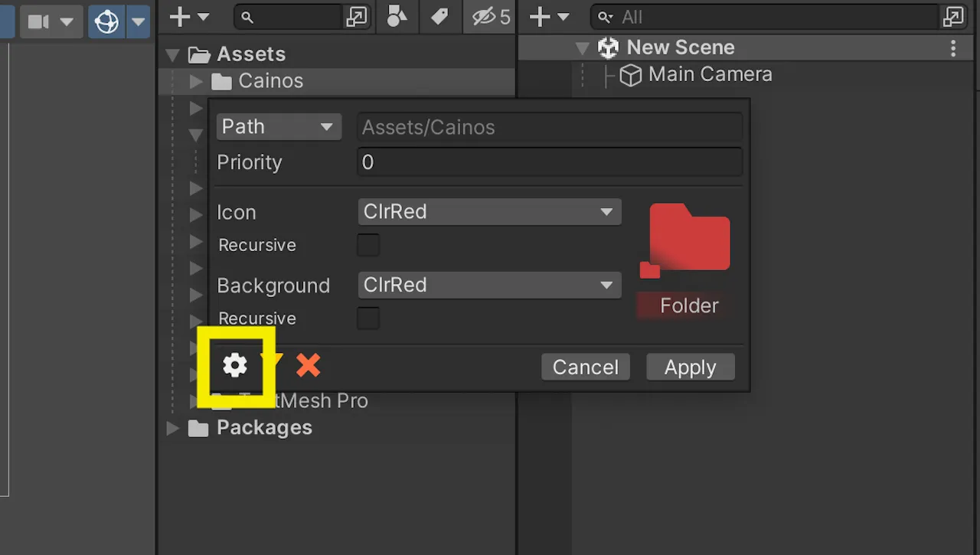Click the Cancel button

pyautogui.click(x=586, y=367)
